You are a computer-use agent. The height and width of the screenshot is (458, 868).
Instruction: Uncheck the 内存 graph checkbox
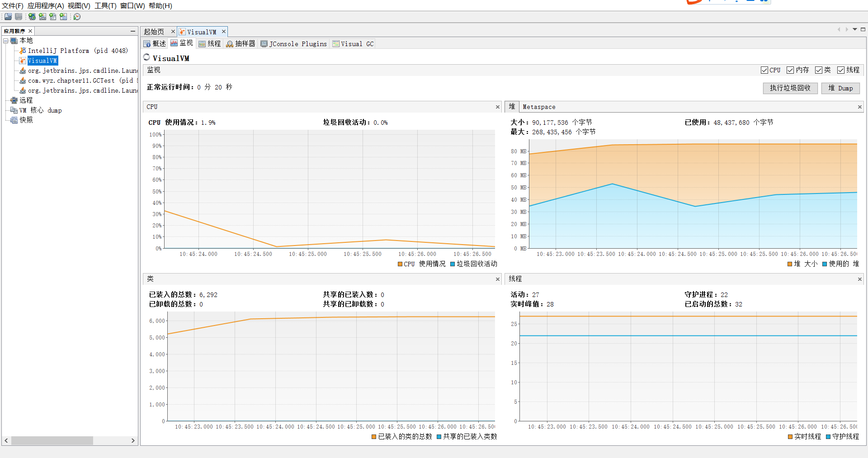pyautogui.click(x=790, y=70)
